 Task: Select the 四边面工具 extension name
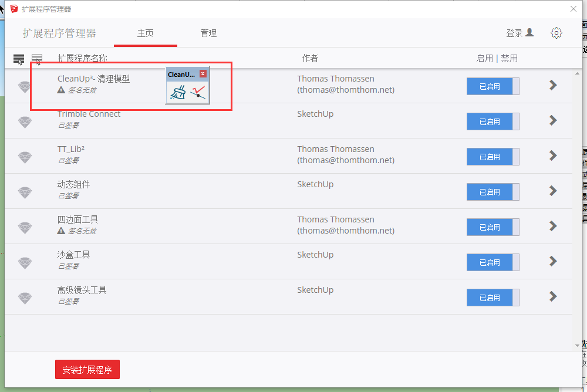click(x=77, y=219)
